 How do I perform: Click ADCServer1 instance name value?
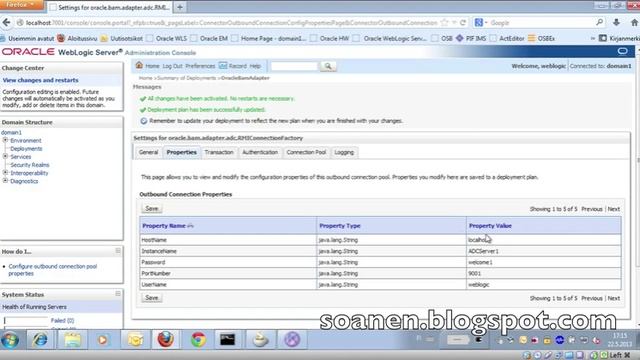(x=483, y=251)
